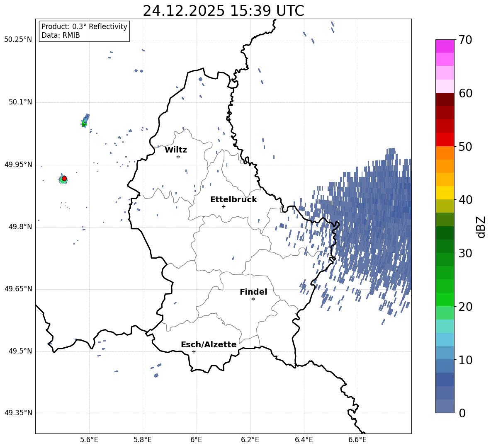The height and width of the screenshot is (448, 491).
Task: Click the 50.25°N latitude label
Action: click(x=18, y=40)
